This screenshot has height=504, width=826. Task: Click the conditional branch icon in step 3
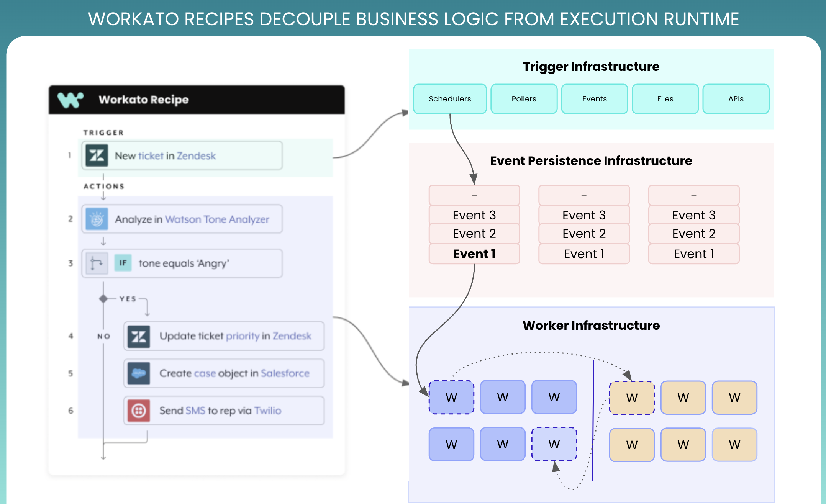pos(96,263)
